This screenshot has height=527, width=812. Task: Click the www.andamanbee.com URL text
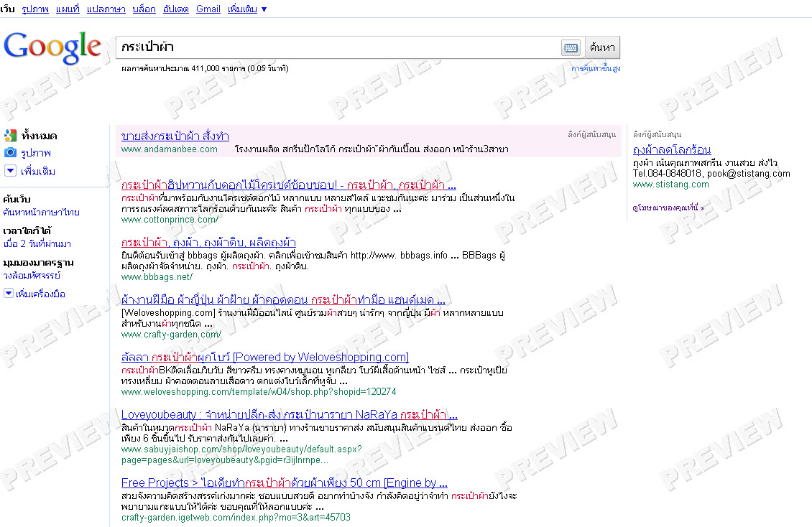170,149
